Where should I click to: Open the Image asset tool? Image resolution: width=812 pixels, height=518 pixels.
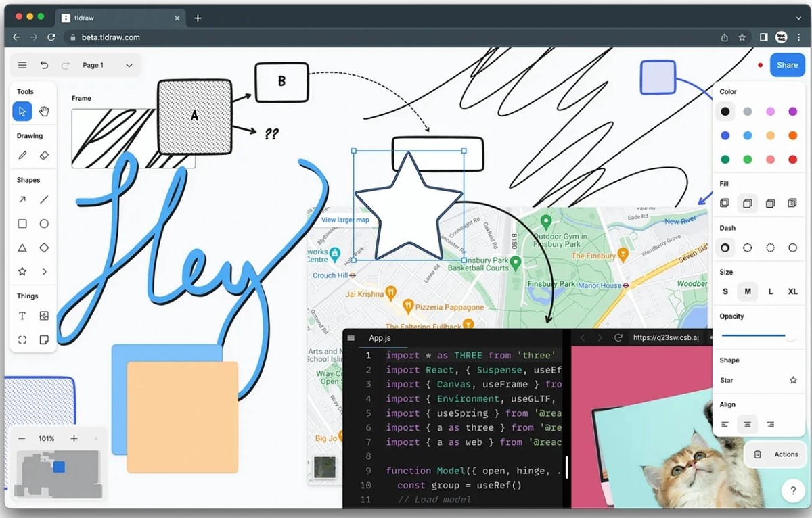point(44,316)
